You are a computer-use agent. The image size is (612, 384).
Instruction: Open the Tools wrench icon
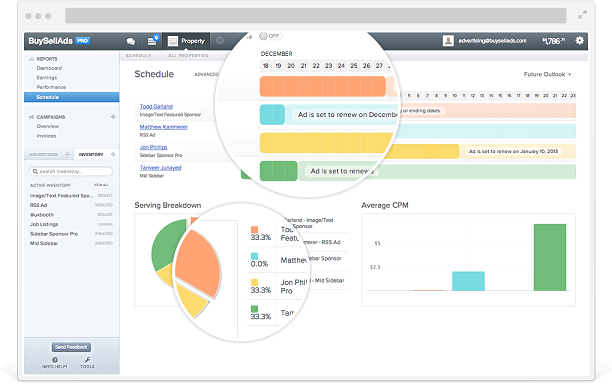(x=87, y=360)
